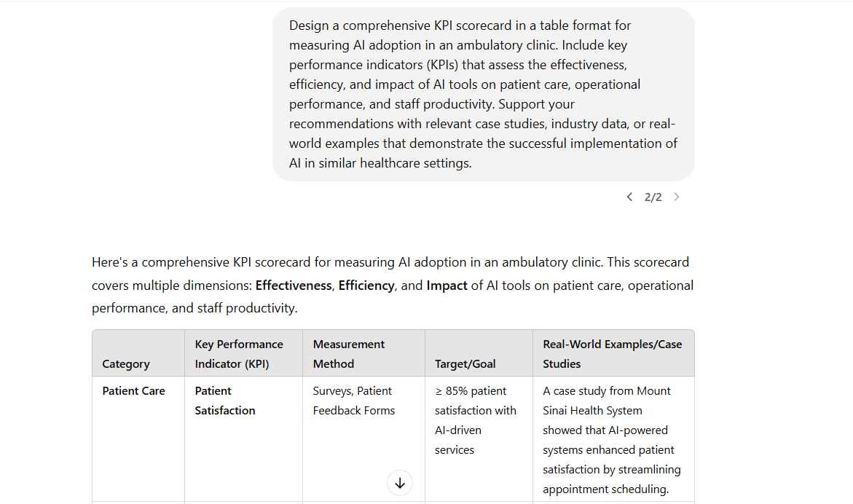
Task: Click the scroll-to-bottom down arrow button
Action: (400, 483)
